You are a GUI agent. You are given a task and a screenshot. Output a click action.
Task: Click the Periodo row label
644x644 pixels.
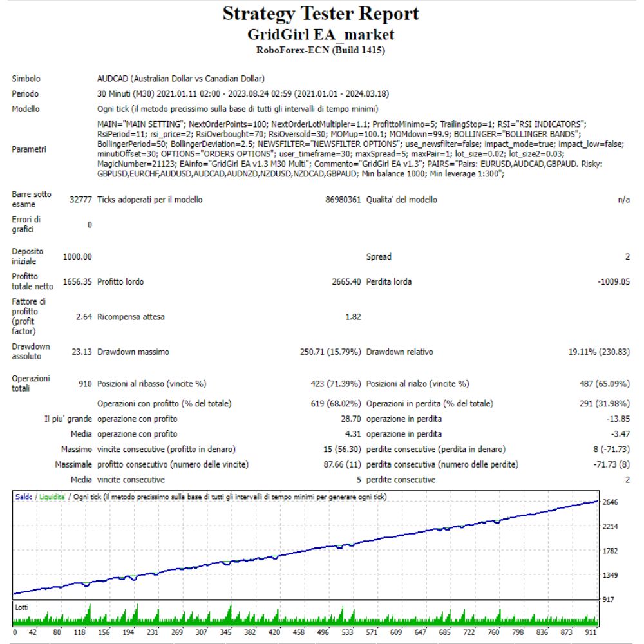[x=26, y=94]
